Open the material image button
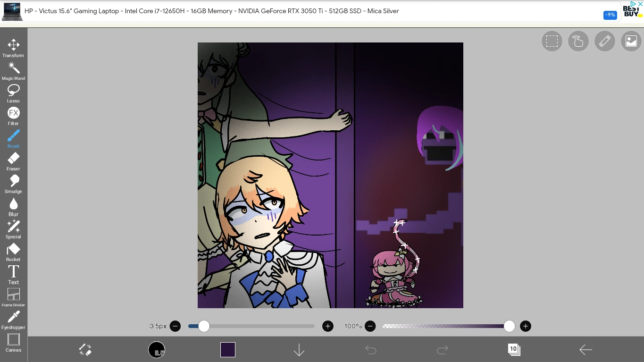The width and height of the screenshot is (644, 362). tap(631, 42)
